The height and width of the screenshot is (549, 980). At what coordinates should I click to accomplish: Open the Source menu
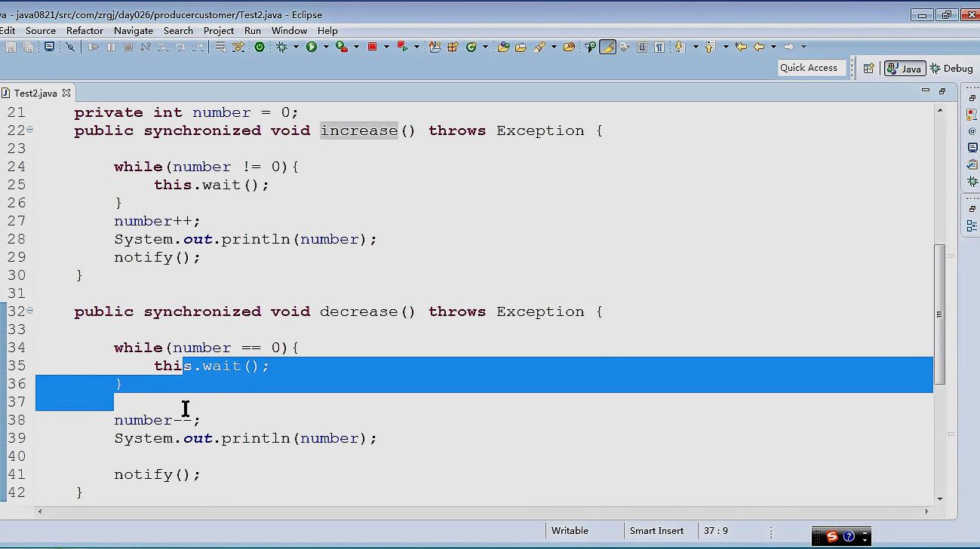tap(41, 30)
